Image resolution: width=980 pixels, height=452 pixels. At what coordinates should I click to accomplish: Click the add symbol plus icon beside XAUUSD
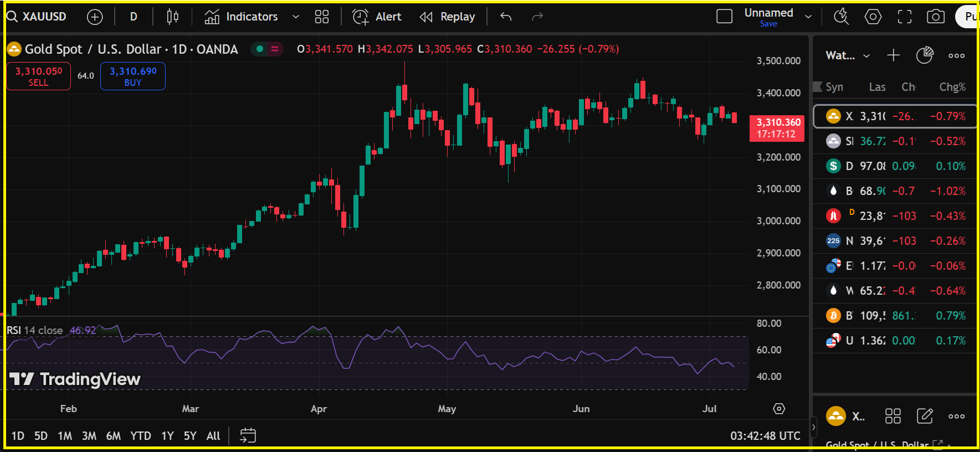pos(95,17)
